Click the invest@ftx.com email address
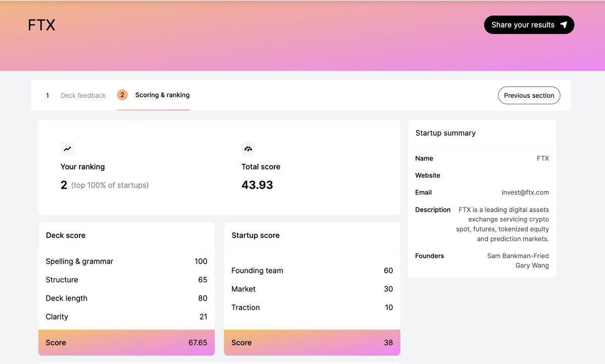This screenshot has width=605, height=364. coord(525,193)
